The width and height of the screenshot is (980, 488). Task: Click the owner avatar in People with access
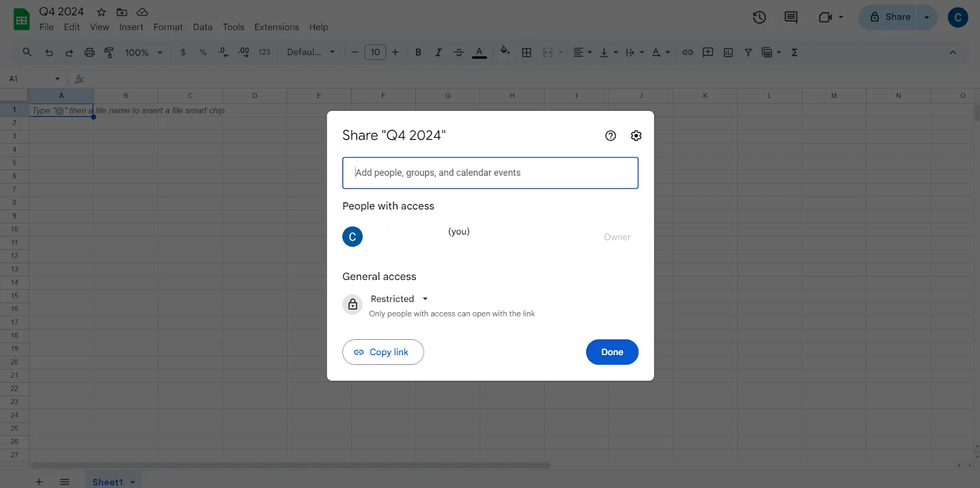click(352, 237)
